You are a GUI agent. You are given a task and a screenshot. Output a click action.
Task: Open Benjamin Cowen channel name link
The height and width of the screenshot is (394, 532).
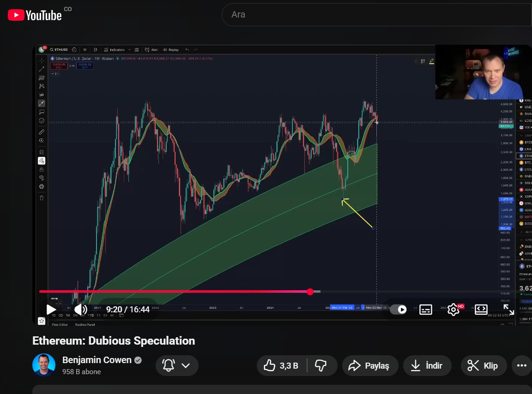click(97, 360)
